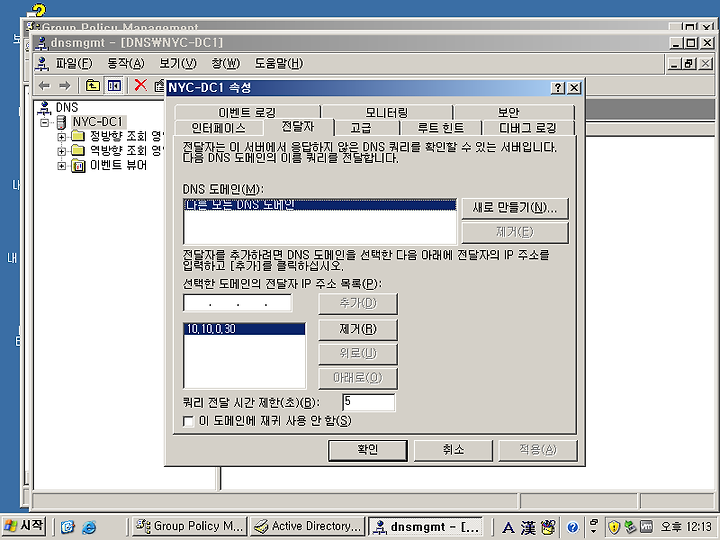Open the 창(W) menu
720x540 pixels.
[225, 63]
